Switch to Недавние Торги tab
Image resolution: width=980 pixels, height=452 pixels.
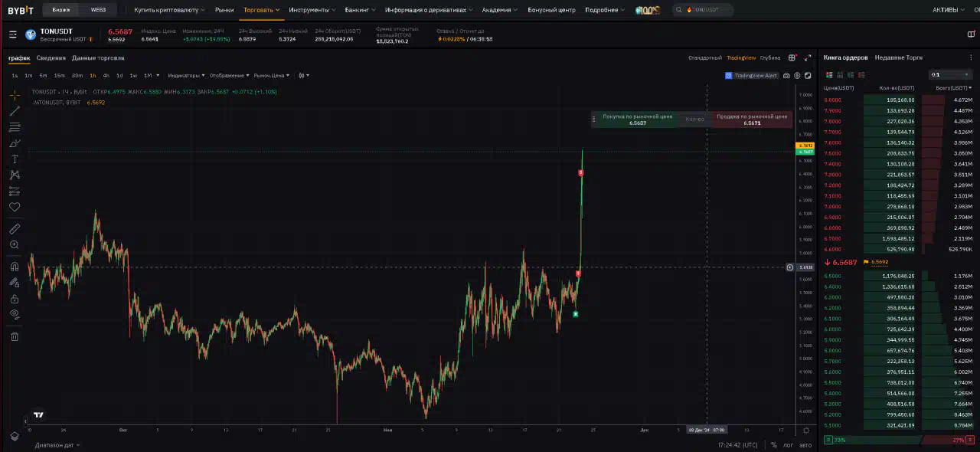click(899, 57)
